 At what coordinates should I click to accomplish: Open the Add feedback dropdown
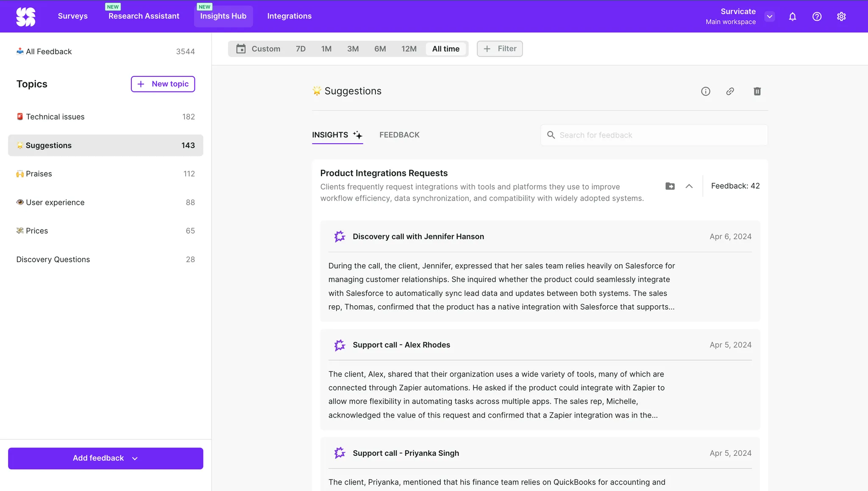tap(106, 458)
